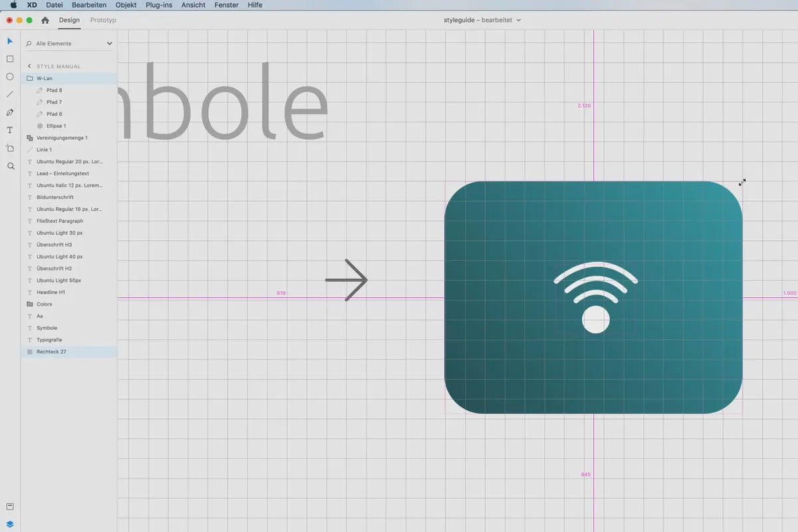This screenshot has width=798, height=532.
Task: Open the document title dropdown arrow
Action: pos(519,20)
